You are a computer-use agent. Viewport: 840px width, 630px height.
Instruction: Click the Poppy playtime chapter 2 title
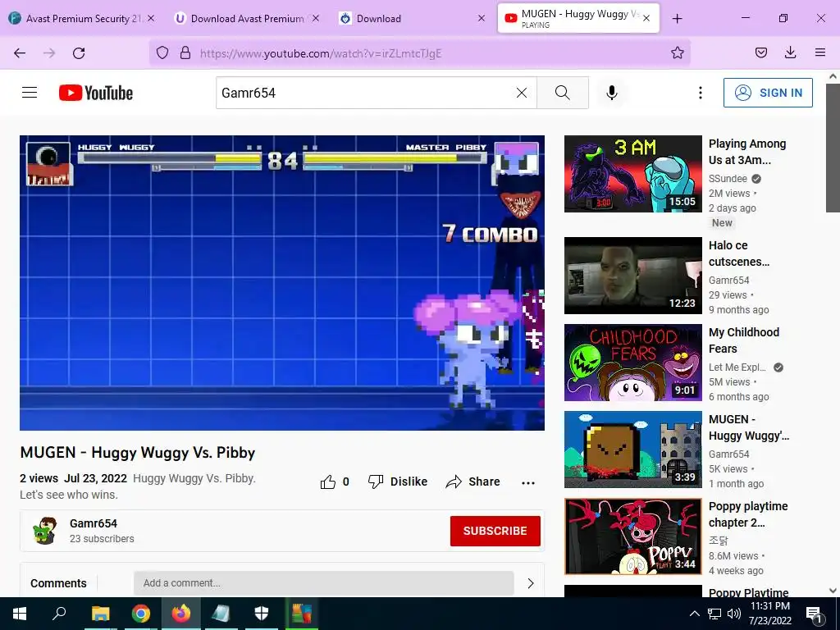click(x=748, y=514)
